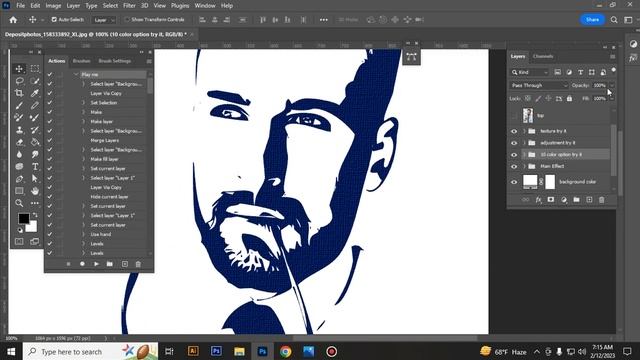Hide the background color layer
This screenshot has height=360, width=640.
coord(514,182)
